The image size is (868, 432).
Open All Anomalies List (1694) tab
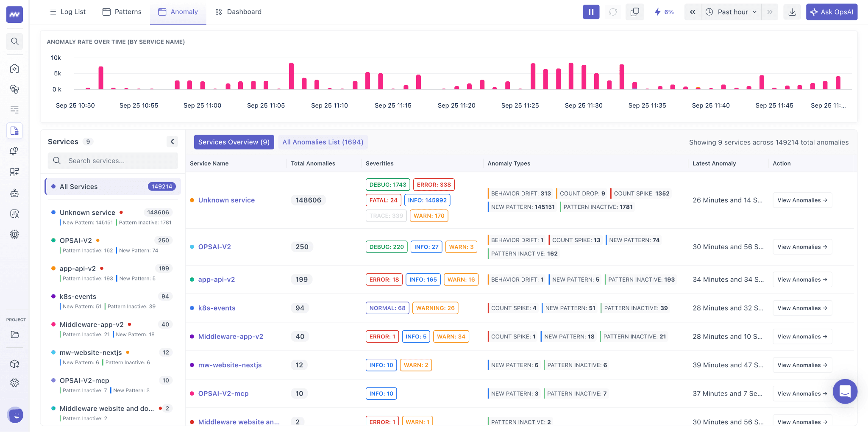point(323,142)
